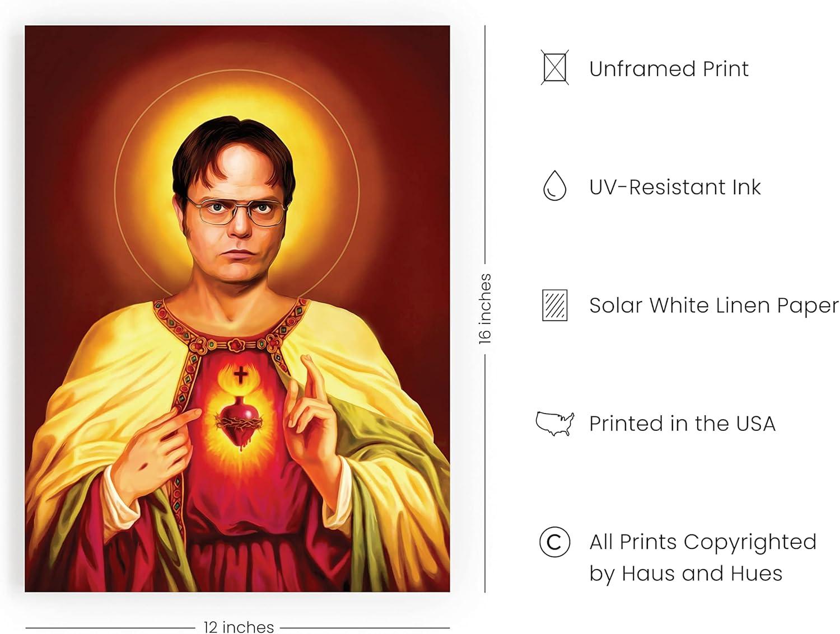Click the eyeglasses in the portrait
840x634 pixels.
pos(236,211)
